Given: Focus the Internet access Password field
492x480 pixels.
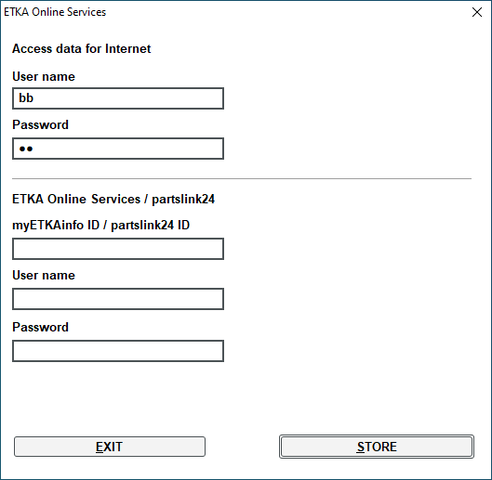Looking at the screenshot, I should (x=118, y=149).
